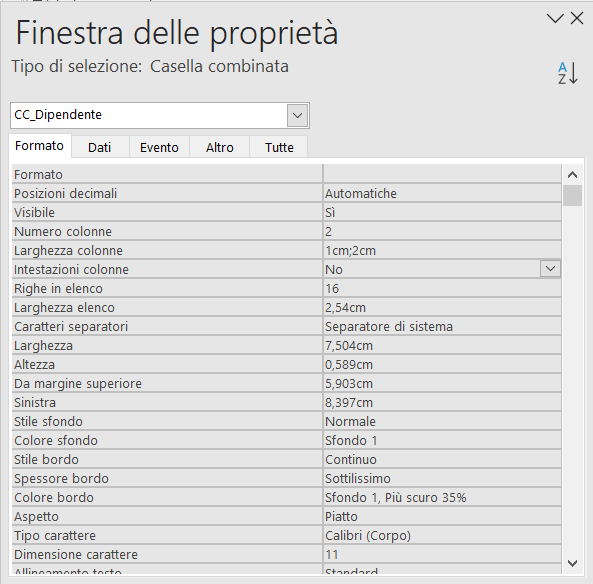593x584 pixels.
Task: Open the Intestazioni colonne value dropdown
Action: pos(550,269)
